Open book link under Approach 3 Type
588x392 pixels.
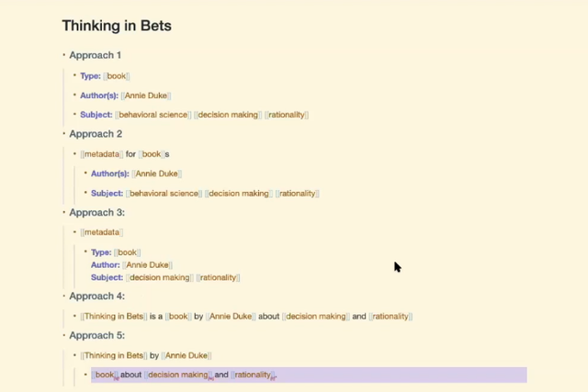click(127, 252)
